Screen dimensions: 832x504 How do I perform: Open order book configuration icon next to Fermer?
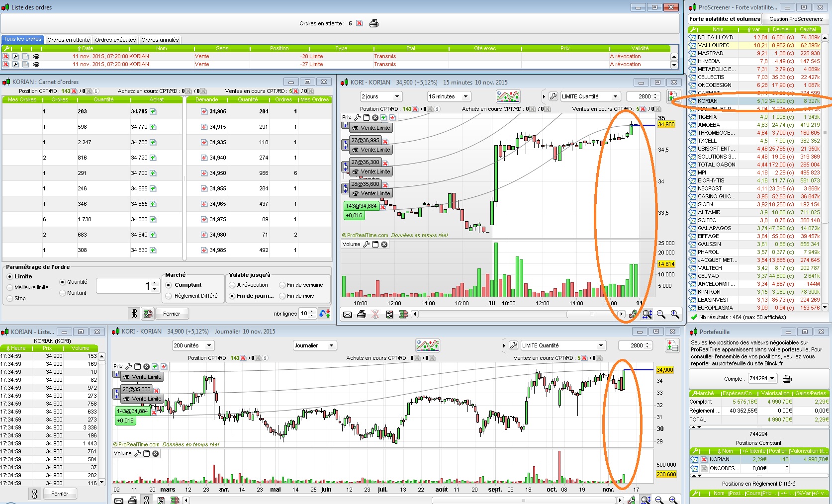[x=148, y=314]
